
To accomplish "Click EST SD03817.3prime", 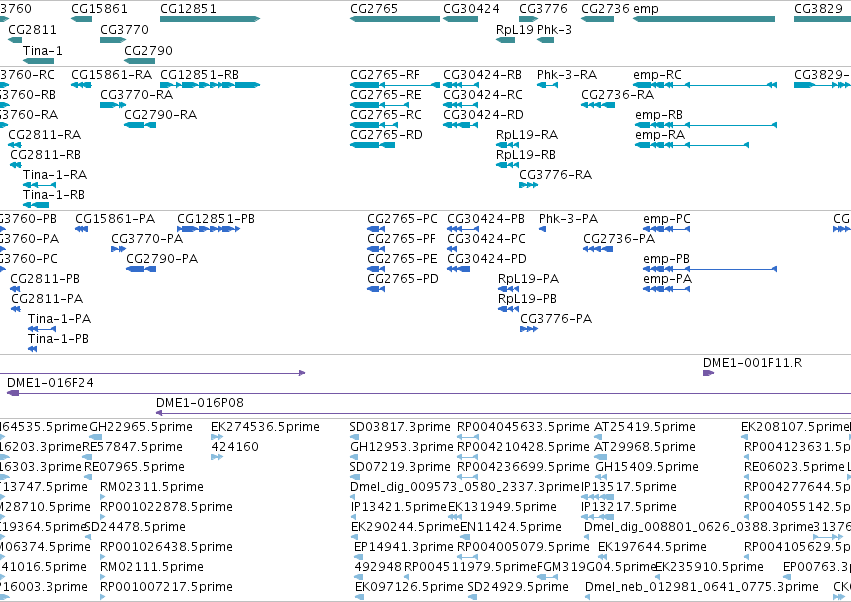I will click(x=400, y=427).
